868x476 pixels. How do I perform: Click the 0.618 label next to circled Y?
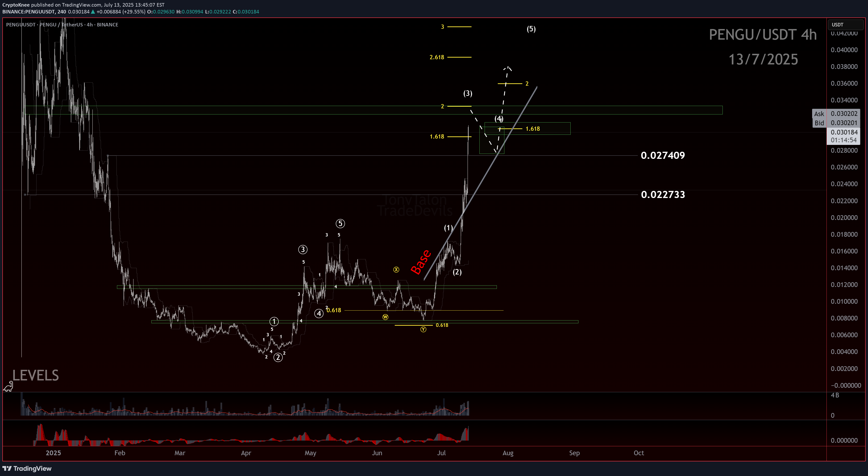(442, 325)
